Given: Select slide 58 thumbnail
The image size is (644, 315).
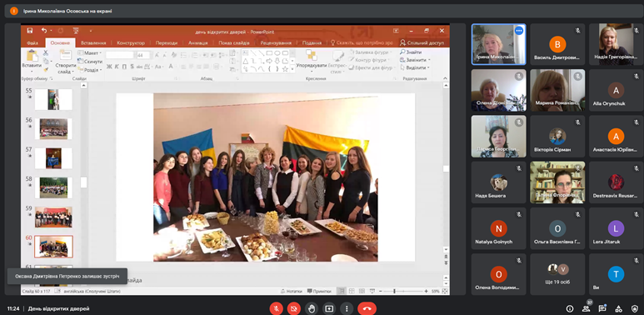Looking at the screenshot, I should (x=53, y=187).
